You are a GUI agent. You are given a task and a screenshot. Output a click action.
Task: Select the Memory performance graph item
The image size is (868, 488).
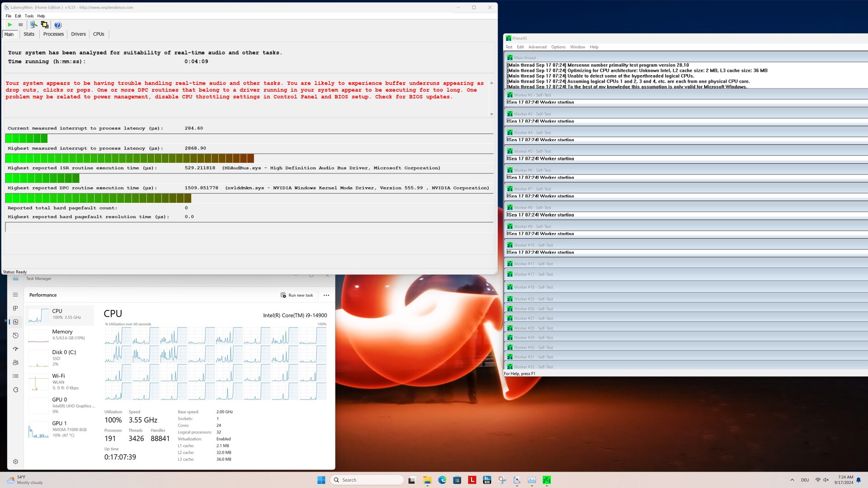click(60, 335)
